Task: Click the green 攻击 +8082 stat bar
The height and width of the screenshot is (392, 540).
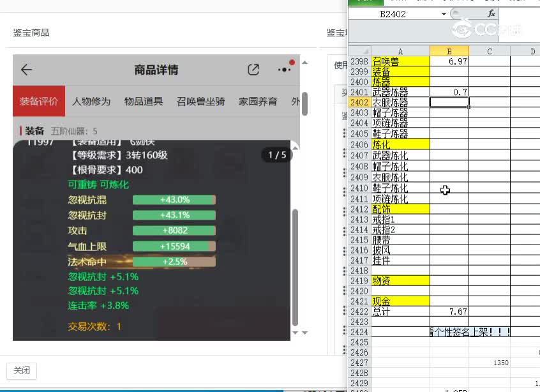Action: click(174, 231)
